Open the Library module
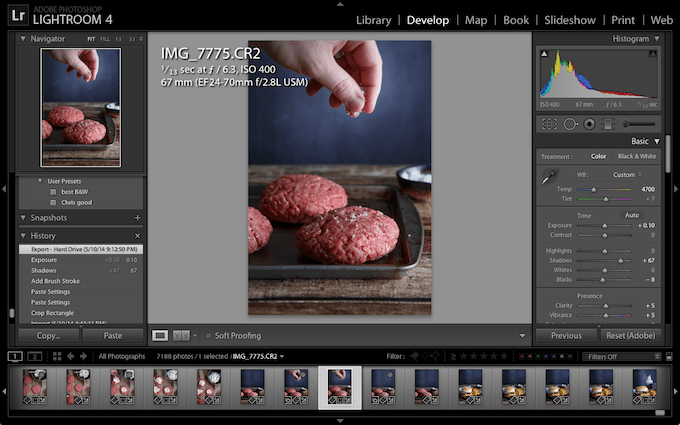 point(373,20)
